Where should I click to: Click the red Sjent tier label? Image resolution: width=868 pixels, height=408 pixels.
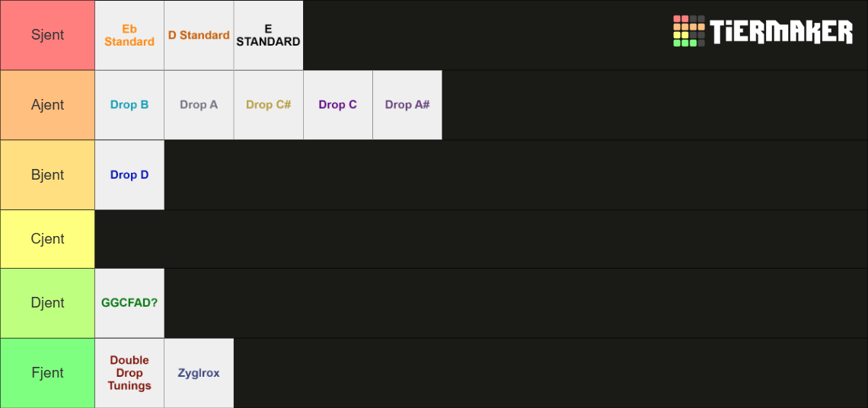coord(48,36)
